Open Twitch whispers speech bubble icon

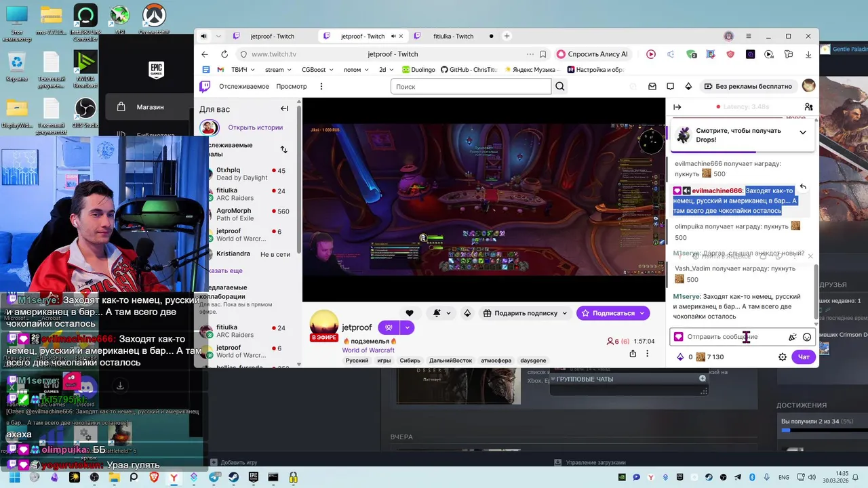670,86
